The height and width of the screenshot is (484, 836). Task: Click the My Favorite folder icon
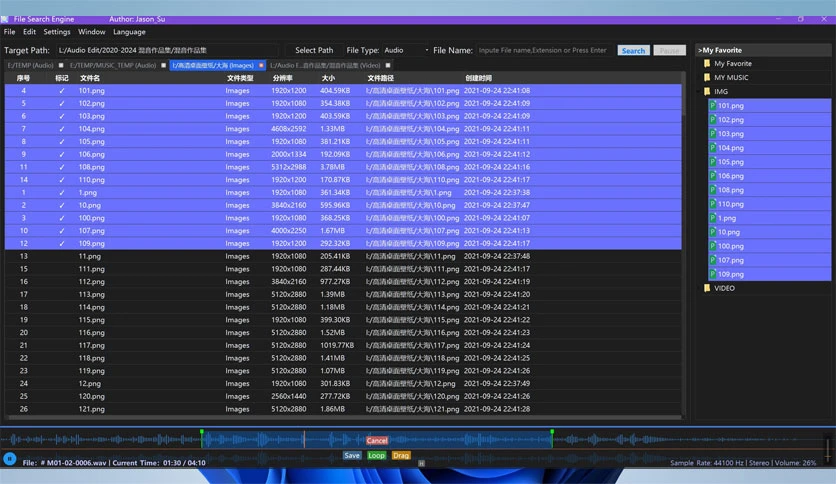[707, 63]
